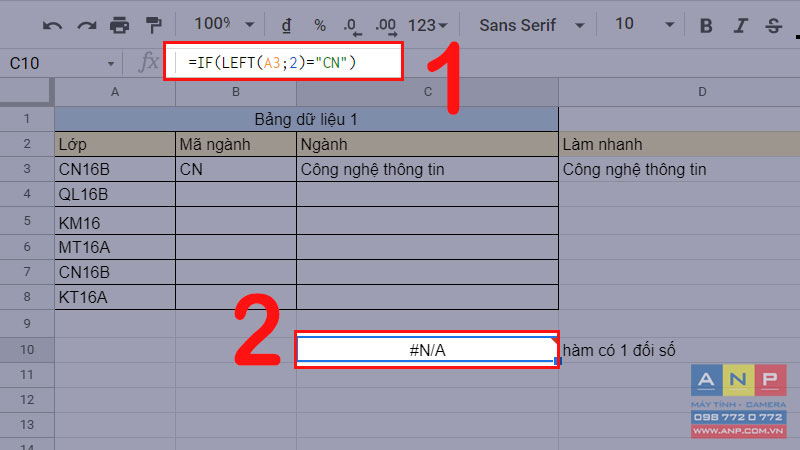Image resolution: width=800 pixels, height=450 pixels.
Task: Decrease decimal places icon
Action: tap(352, 26)
